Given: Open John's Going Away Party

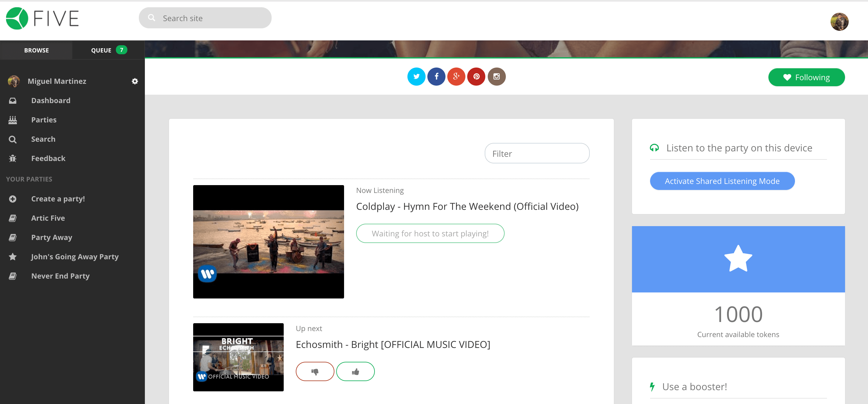Looking at the screenshot, I should [x=75, y=257].
